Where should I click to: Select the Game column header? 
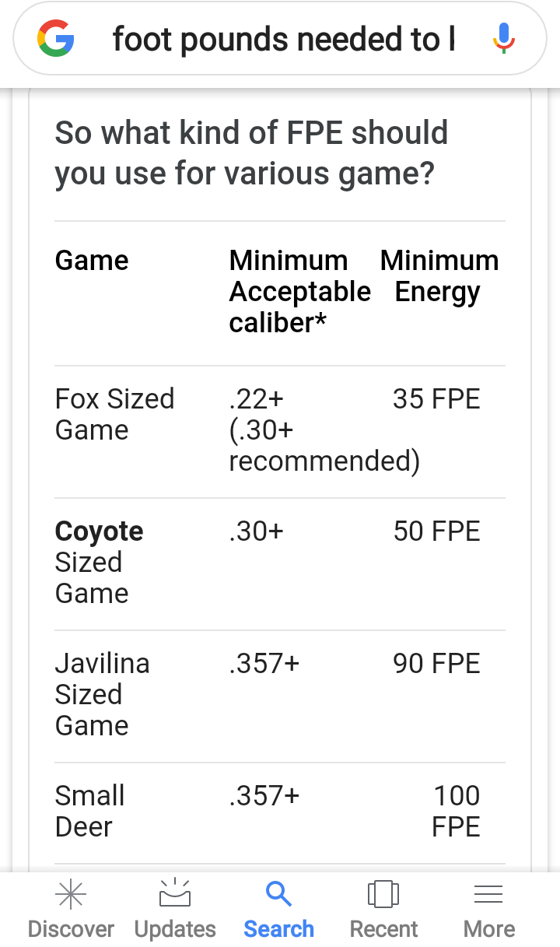click(x=92, y=261)
